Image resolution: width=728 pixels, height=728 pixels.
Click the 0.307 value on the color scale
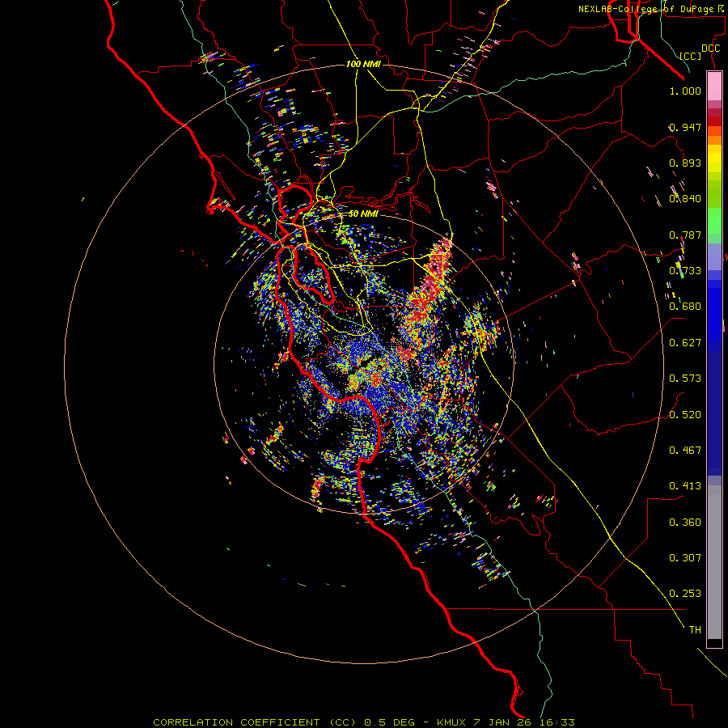click(x=685, y=558)
